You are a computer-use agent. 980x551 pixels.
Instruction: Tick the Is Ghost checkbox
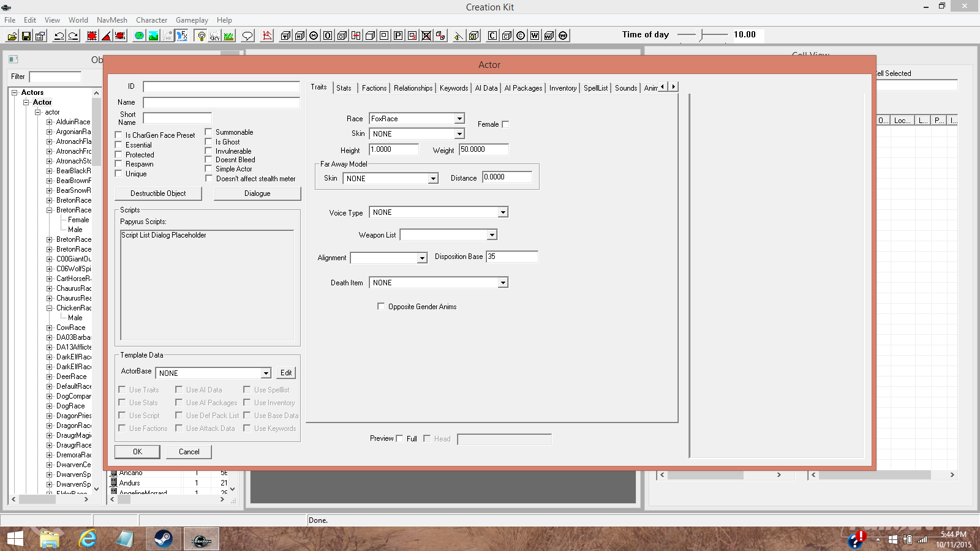[209, 141]
